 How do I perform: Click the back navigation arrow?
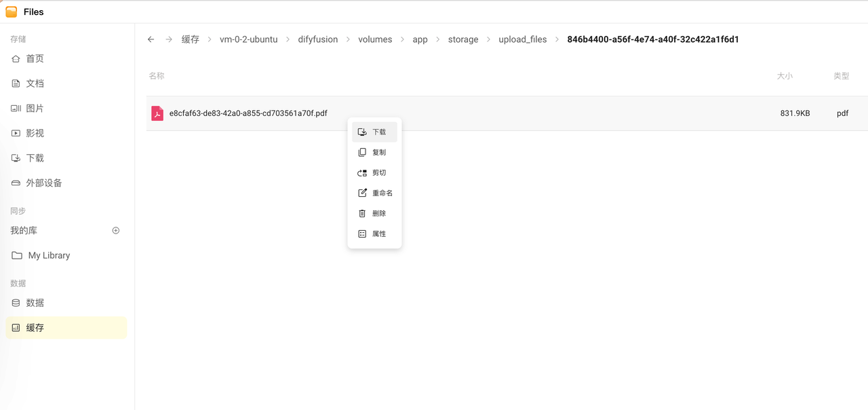tap(151, 39)
